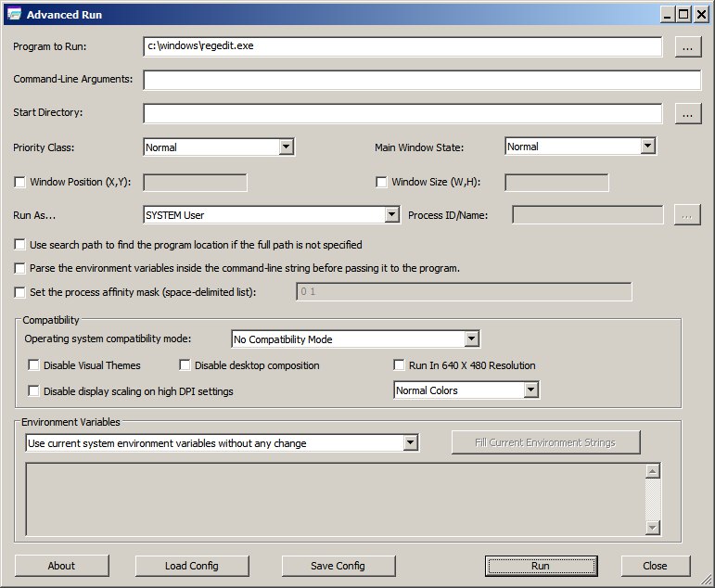The width and height of the screenshot is (715, 588).
Task: Enable the Window Position (X,Y) checkbox
Action: 20,182
